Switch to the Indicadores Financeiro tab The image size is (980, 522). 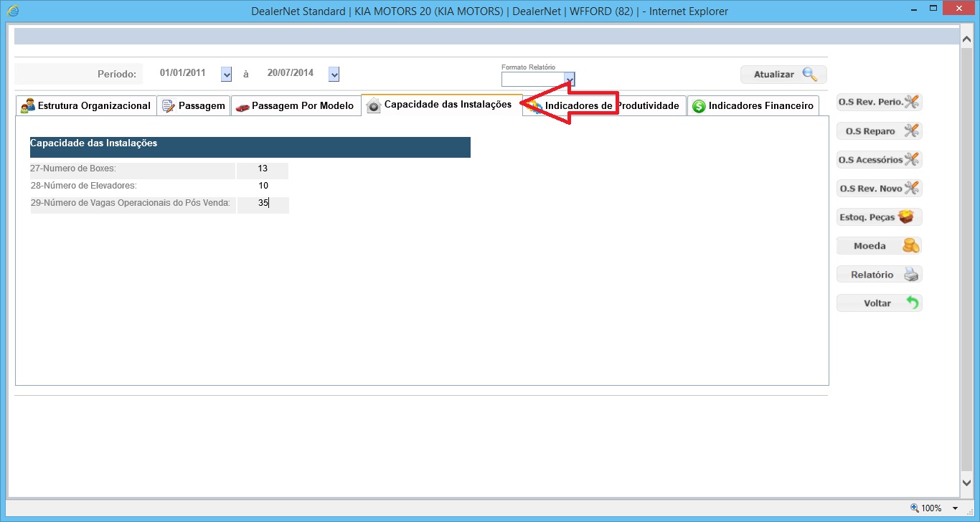[753, 105]
